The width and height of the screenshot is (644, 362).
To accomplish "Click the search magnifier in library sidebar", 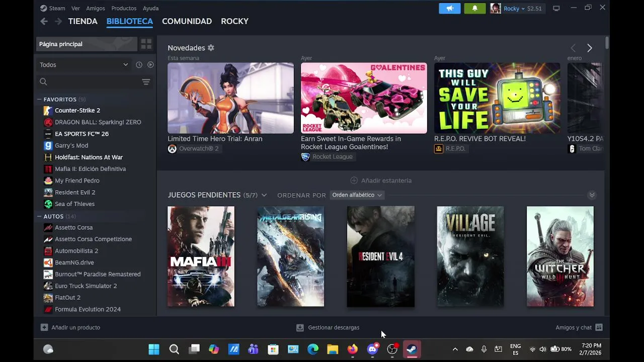I will (43, 82).
